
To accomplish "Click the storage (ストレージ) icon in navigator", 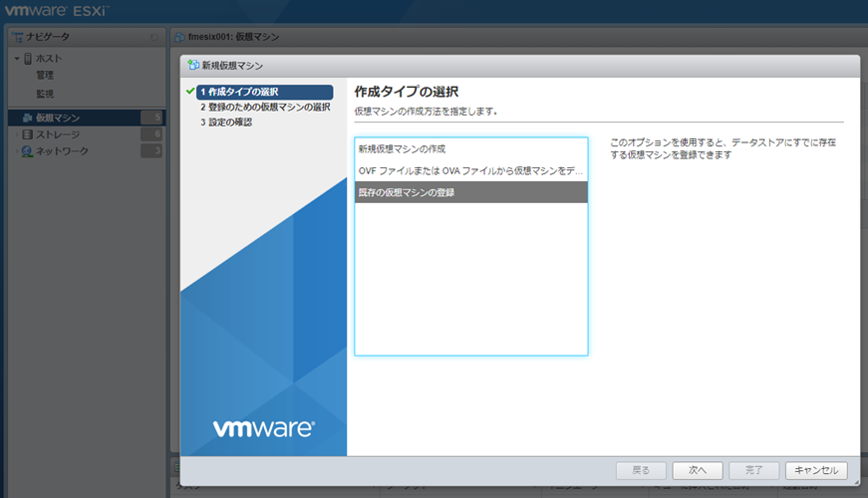I will point(27,134).
